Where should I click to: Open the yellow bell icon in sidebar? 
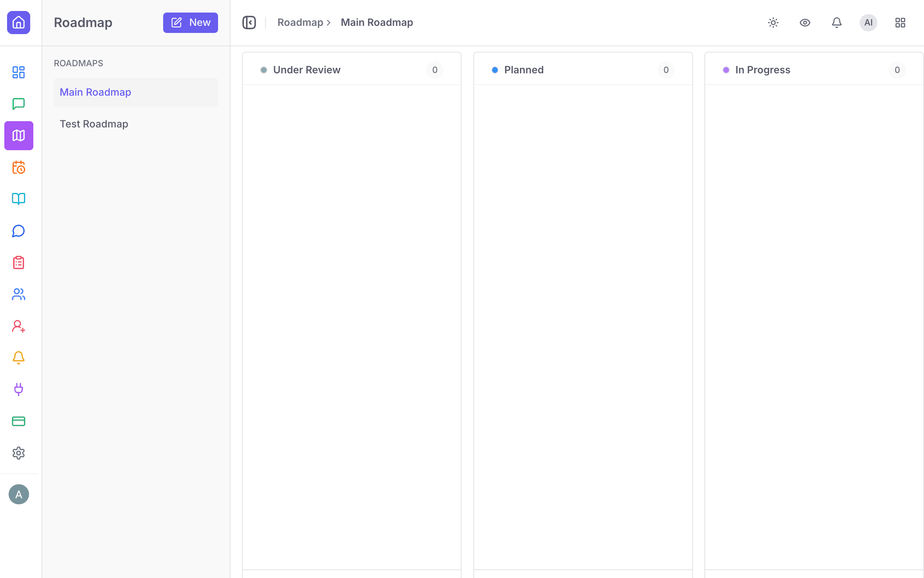[18, 358]
